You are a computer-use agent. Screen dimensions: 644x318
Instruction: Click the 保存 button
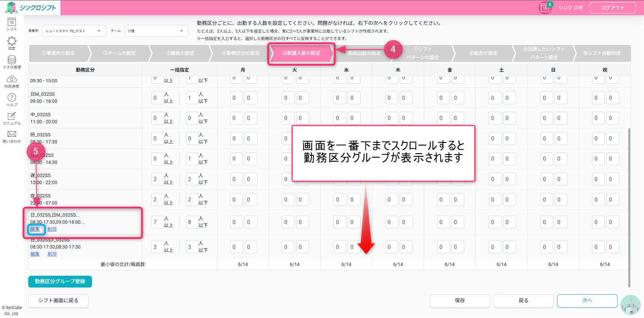460,301
